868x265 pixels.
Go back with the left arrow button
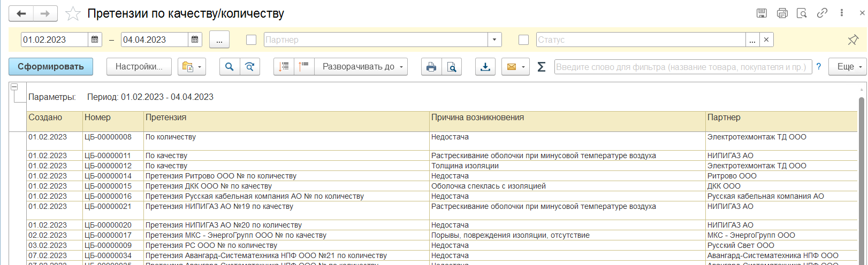[21, 13]
